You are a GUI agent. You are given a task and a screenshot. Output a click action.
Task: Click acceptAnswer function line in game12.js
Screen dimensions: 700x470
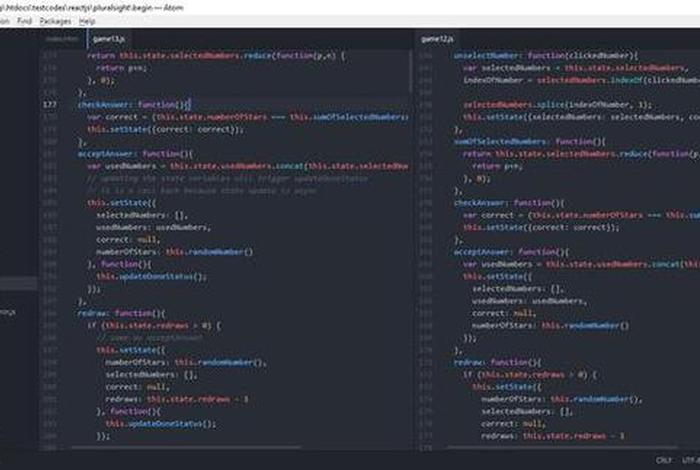[511, 252]
